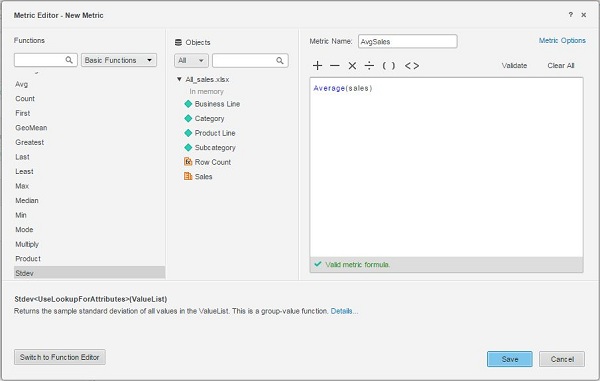Switch to Function Editor
Viewport: 600px width, 381px height.
(x=60, y=357)
